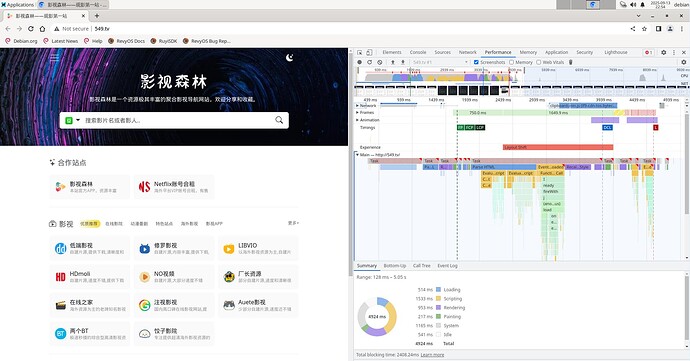Expand the 更多 link in 影视 section
The image size is (690, 361).
[x=293, y=223]
